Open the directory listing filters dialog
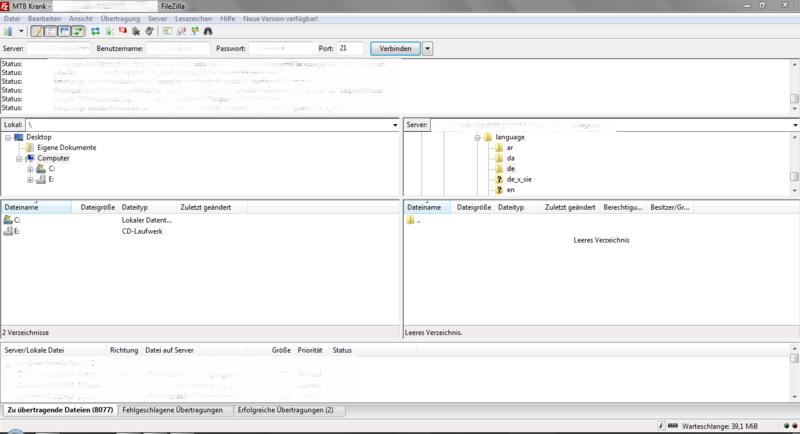Screen dimensions: 800x434 pos(167,32)
